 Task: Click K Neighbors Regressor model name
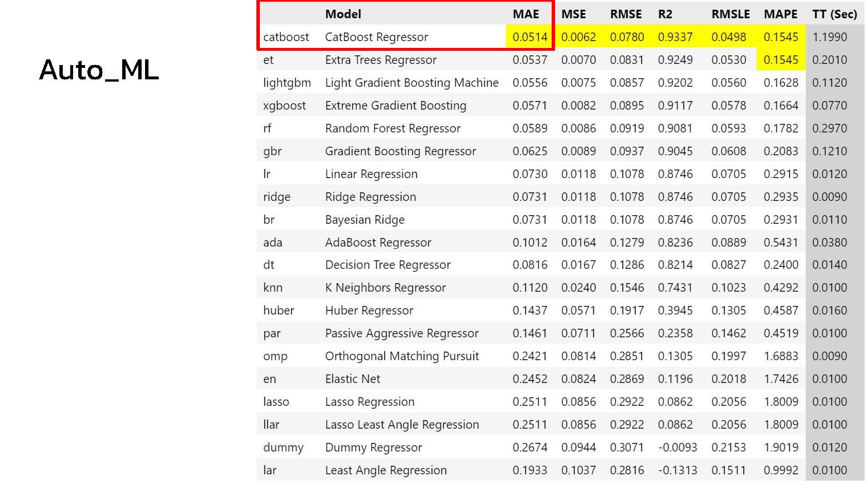tap(385, 288)
